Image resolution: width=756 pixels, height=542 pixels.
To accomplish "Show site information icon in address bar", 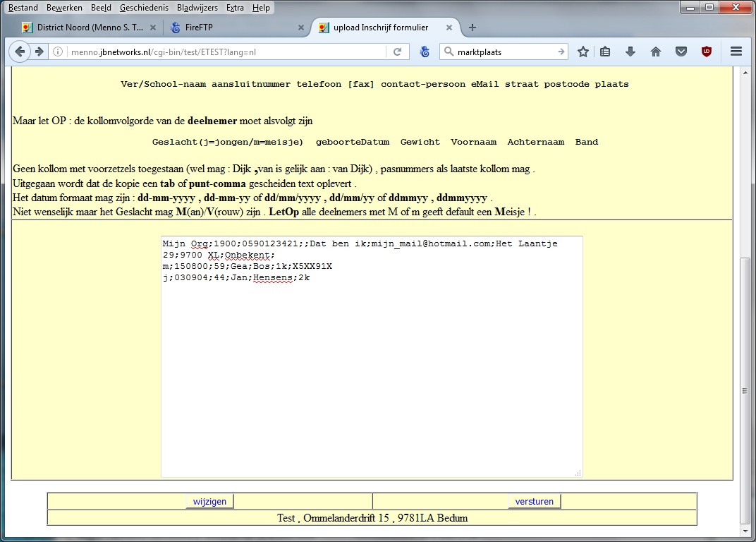I will [x=59, y=52].
